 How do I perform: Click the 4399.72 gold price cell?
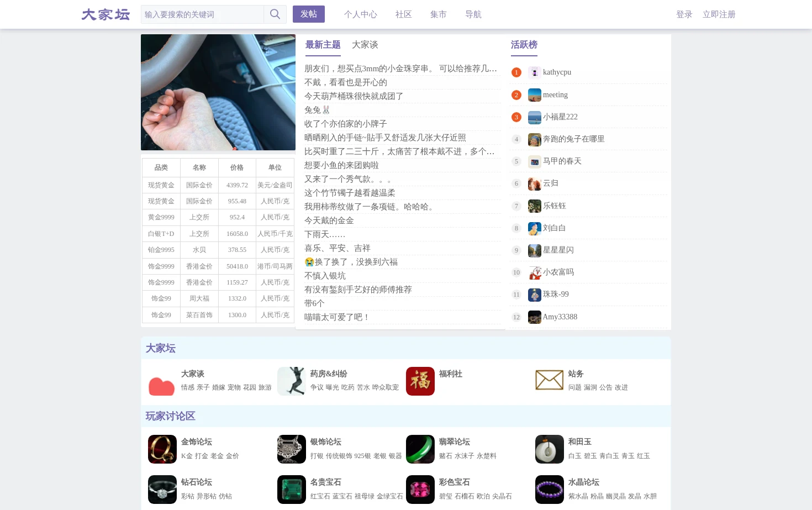coord(237,186)
